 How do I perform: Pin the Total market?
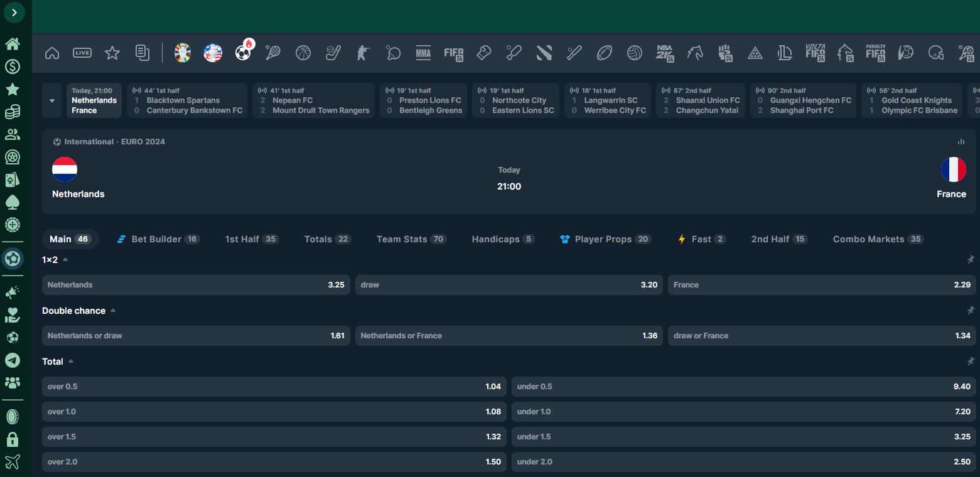pos(970,362)
